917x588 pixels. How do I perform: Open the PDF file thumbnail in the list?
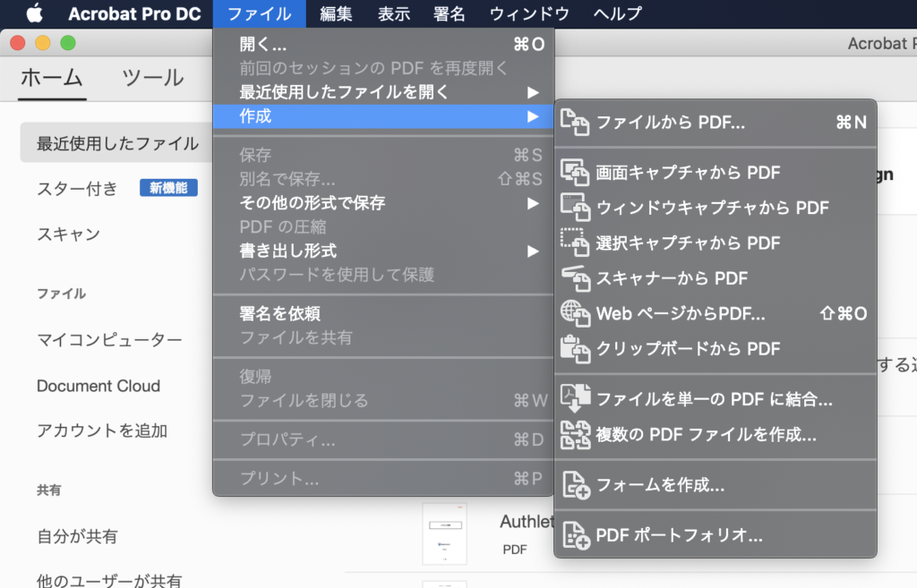[x=444, y=533]
